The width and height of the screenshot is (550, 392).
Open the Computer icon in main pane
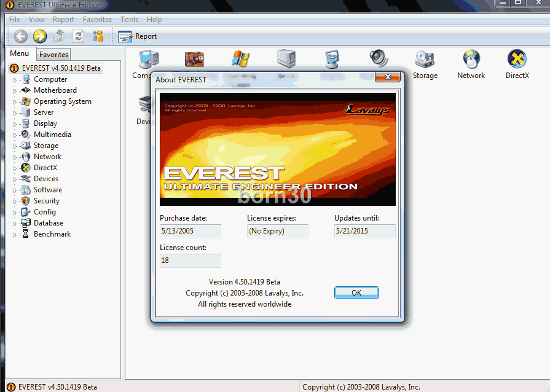point(148,59)
